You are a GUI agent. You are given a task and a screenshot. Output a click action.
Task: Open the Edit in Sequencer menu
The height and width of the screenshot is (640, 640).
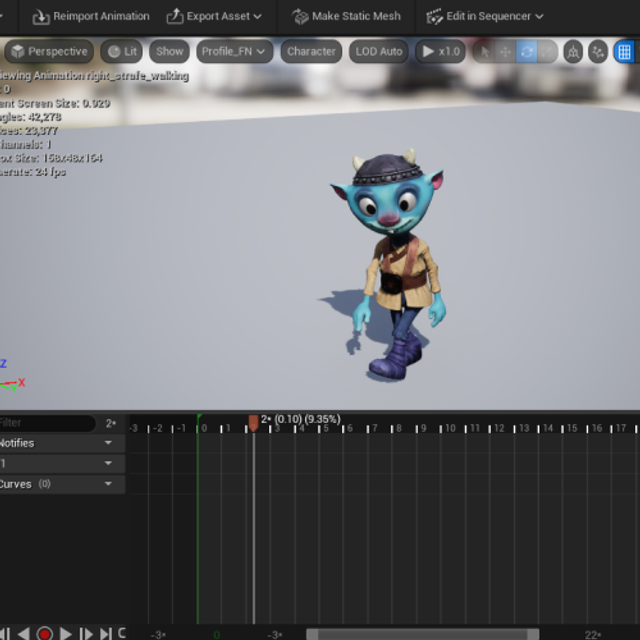click(484, 16)
